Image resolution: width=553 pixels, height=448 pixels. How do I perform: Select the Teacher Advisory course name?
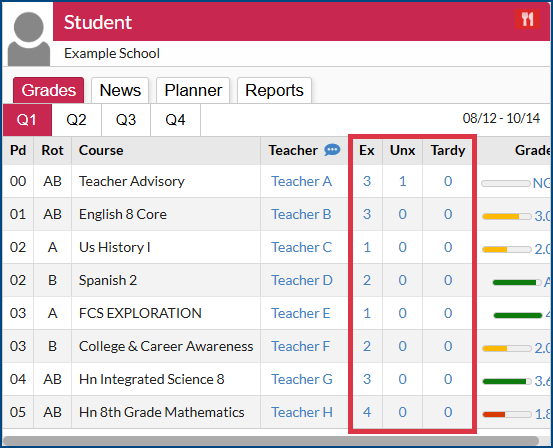pos(132,181)
